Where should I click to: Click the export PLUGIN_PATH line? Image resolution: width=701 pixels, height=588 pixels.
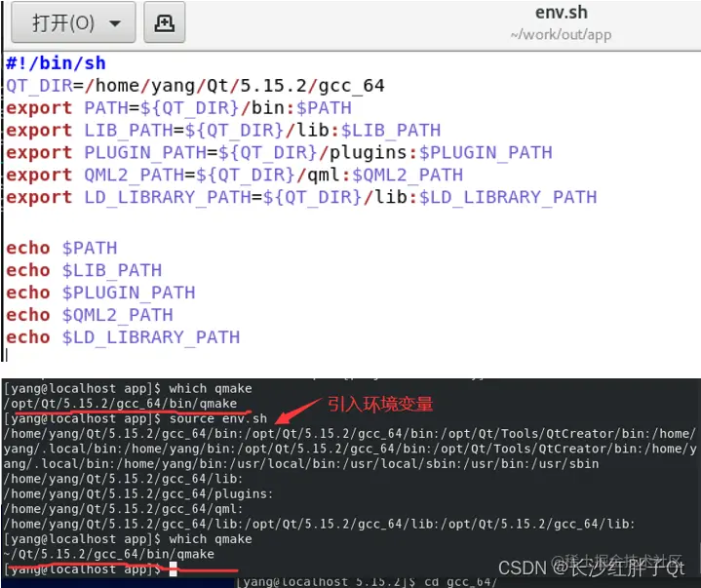pos(279,152)
